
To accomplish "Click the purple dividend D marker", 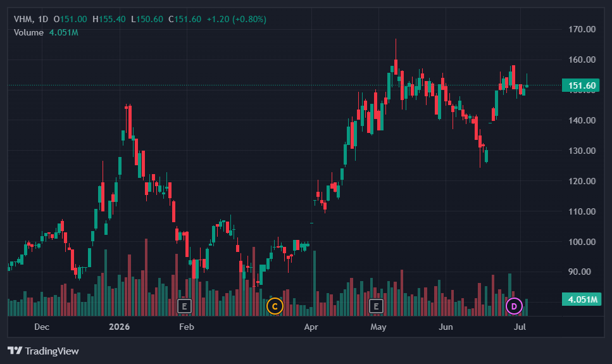I will click(514, 306).
